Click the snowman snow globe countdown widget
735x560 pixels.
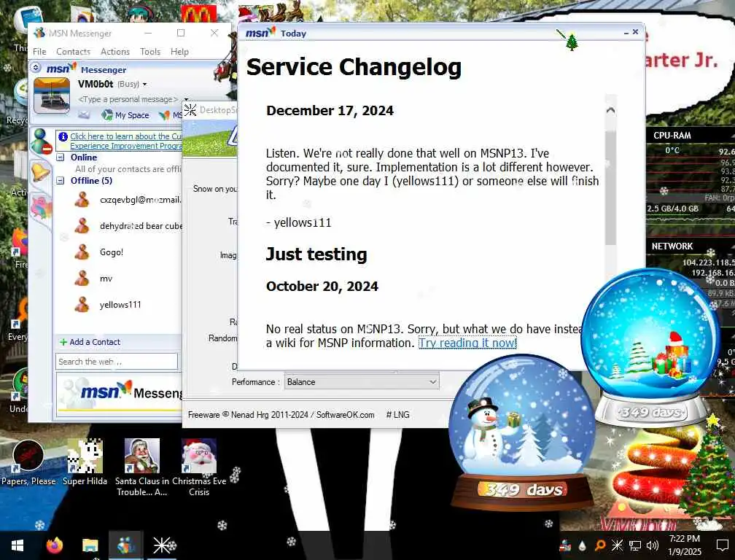523,433
